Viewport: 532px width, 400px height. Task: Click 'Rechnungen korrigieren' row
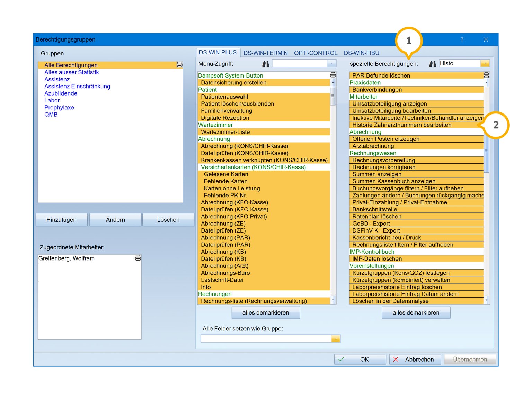point(416,167)
